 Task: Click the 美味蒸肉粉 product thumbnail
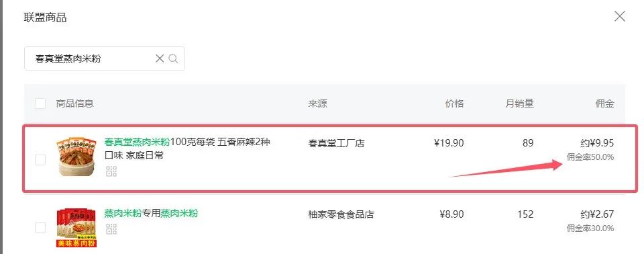click(x=76, y=228)
